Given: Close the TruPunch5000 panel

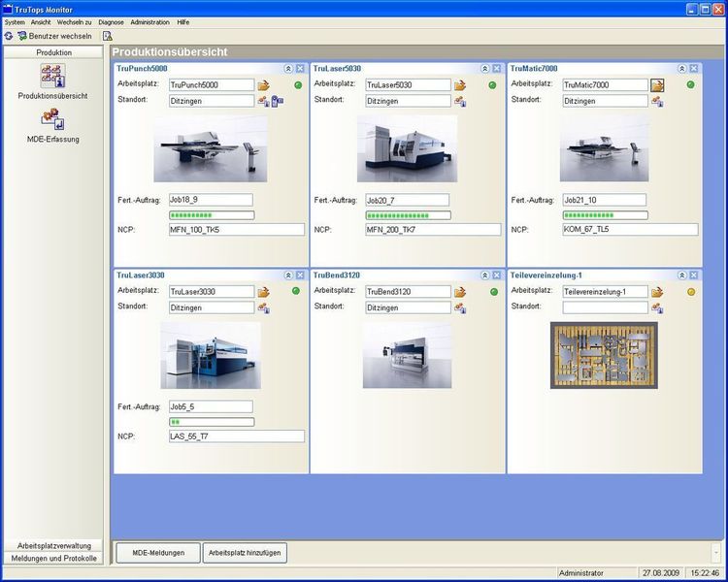Looking at the screenshot, I should pos(300,69).
